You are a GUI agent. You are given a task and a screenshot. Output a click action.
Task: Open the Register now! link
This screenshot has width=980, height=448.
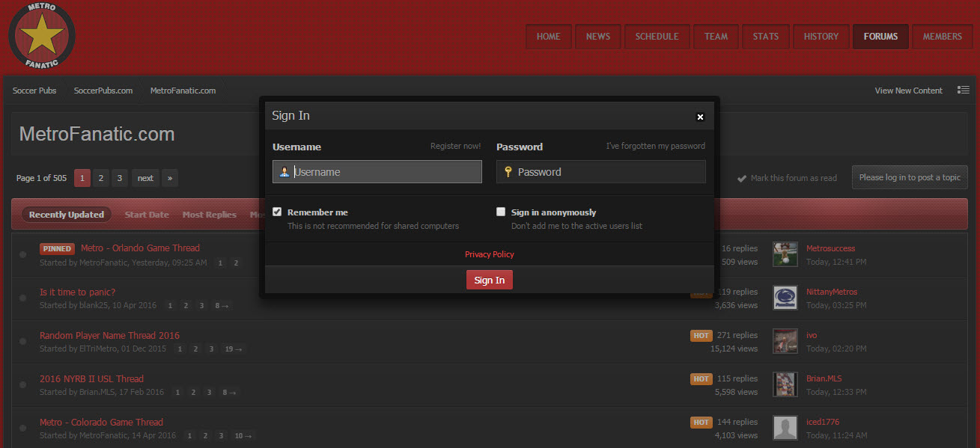455,146
